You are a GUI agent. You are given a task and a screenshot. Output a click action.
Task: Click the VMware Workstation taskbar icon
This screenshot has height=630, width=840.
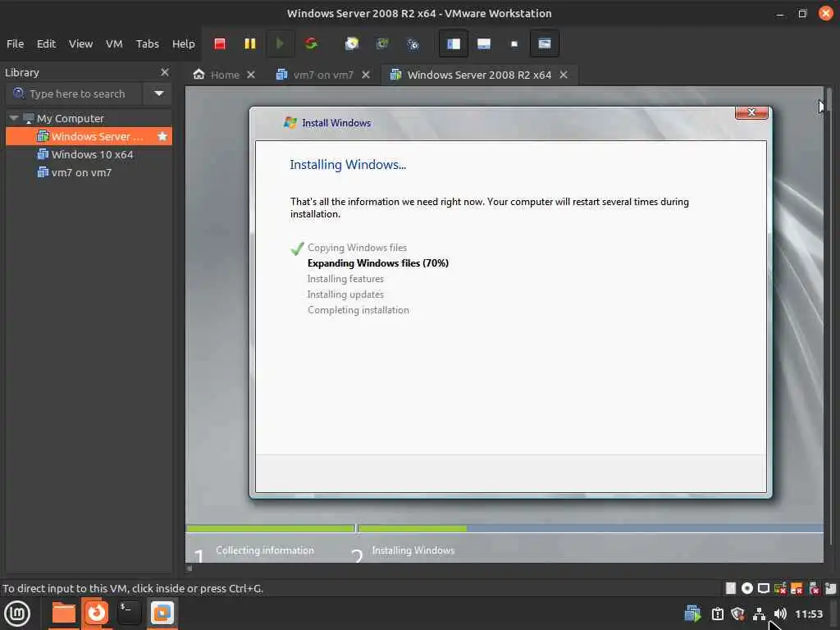pos(162,614)
